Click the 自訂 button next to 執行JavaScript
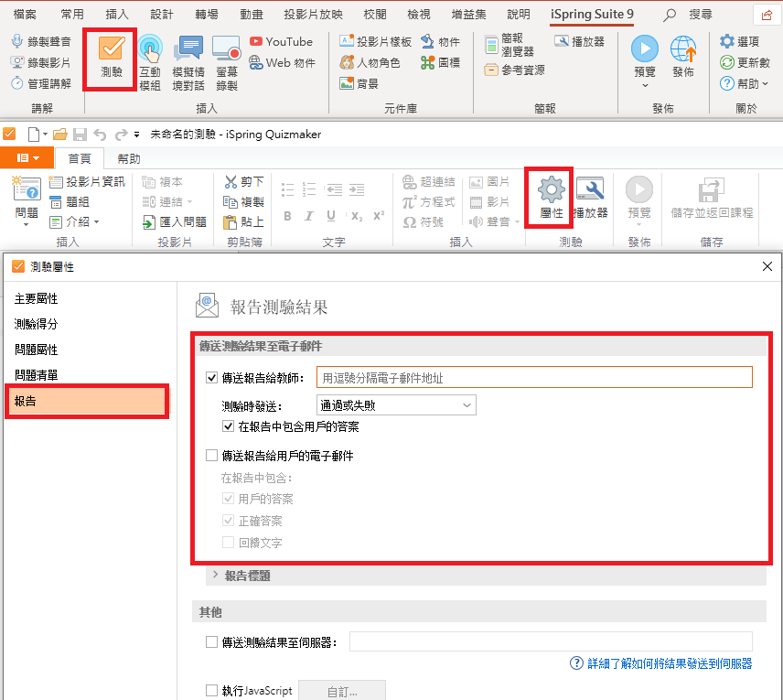This screenshot has width=783, height=700. (341, 691)
